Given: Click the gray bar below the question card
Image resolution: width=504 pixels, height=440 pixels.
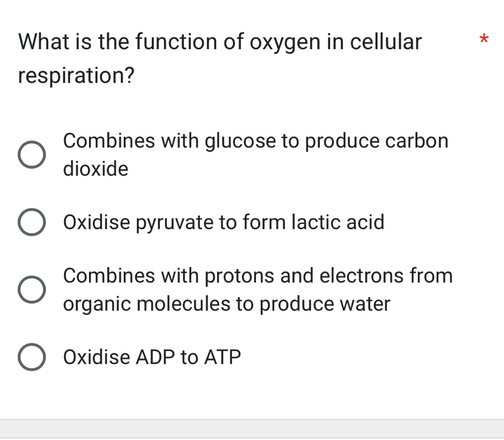Looking at the screenshot, I should [252, 429].
